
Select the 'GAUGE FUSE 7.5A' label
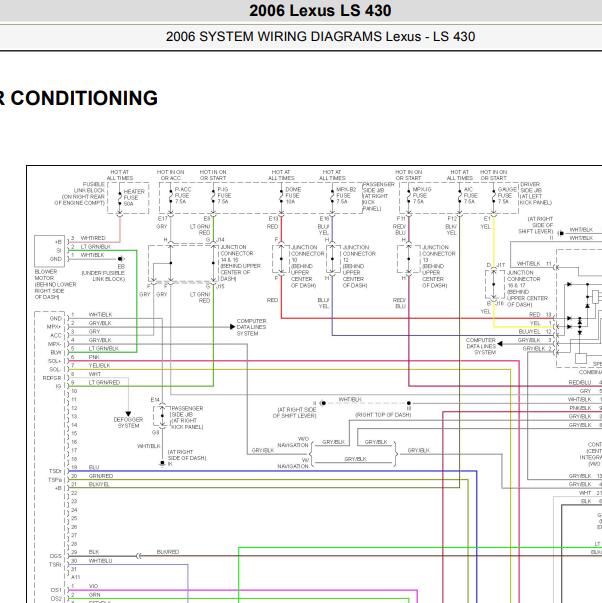pyautogui.click(x=507, y=195)
